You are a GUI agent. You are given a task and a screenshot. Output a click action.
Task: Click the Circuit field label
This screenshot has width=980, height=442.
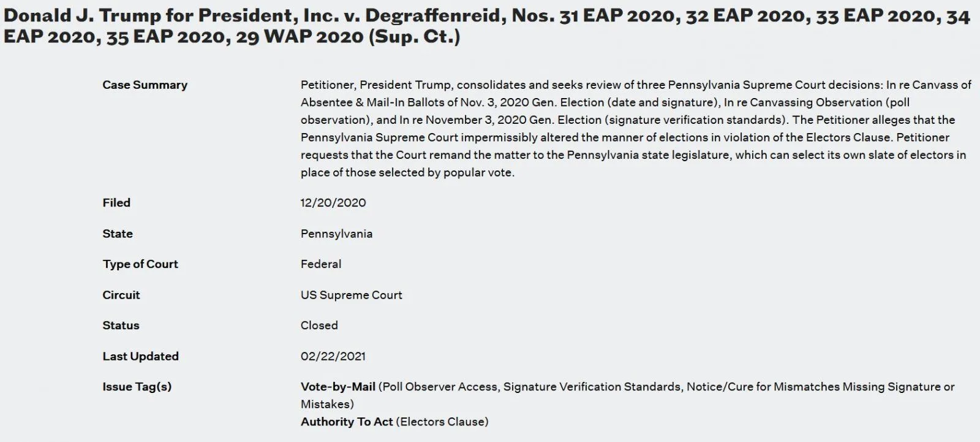121,295
